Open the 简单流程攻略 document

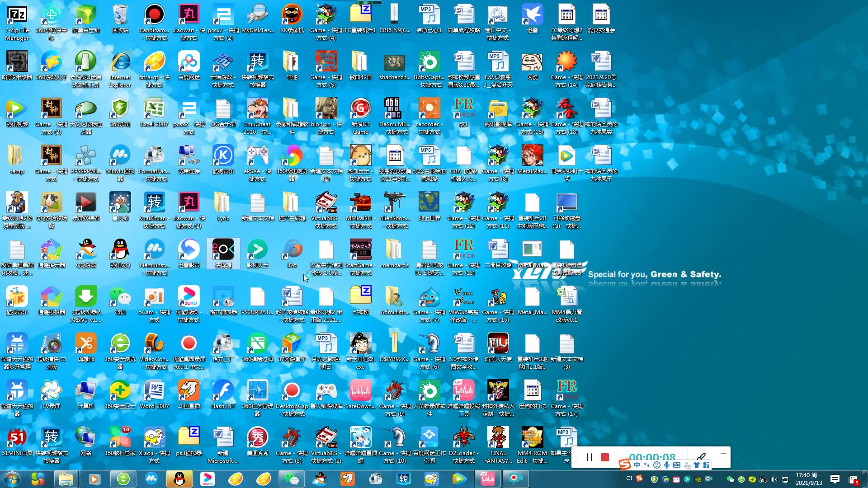(x=464, y=19)
